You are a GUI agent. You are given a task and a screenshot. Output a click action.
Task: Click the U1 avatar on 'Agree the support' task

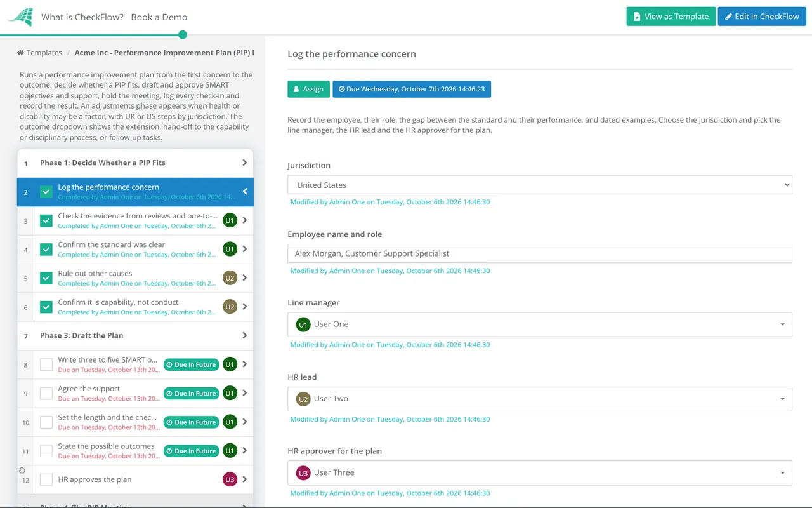230,393
